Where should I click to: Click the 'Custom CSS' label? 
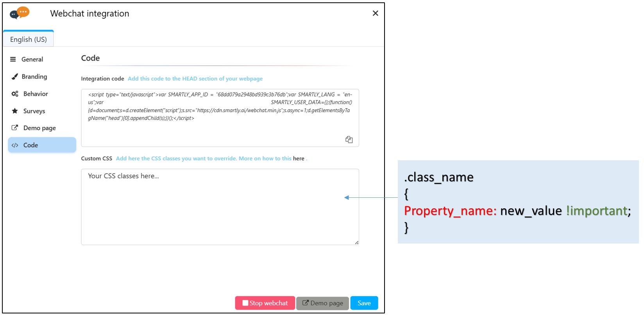pos(97,158)
